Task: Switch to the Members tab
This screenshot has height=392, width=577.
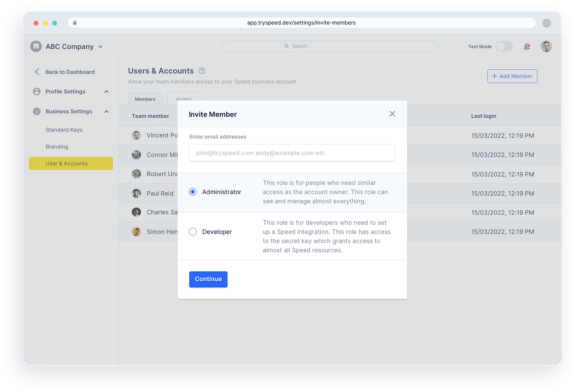Action: (x=145, y=99)
